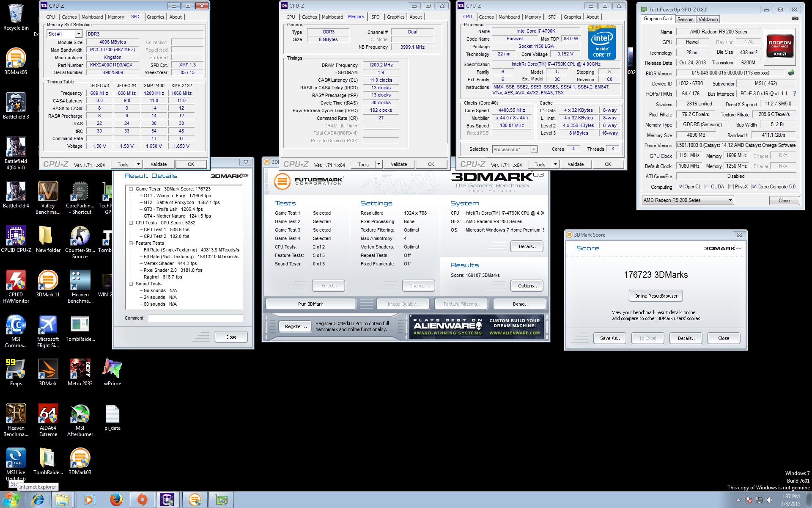Click the GPU-Z screenshot camera icon
Screen dimensions: 812x508
point(795,19)
